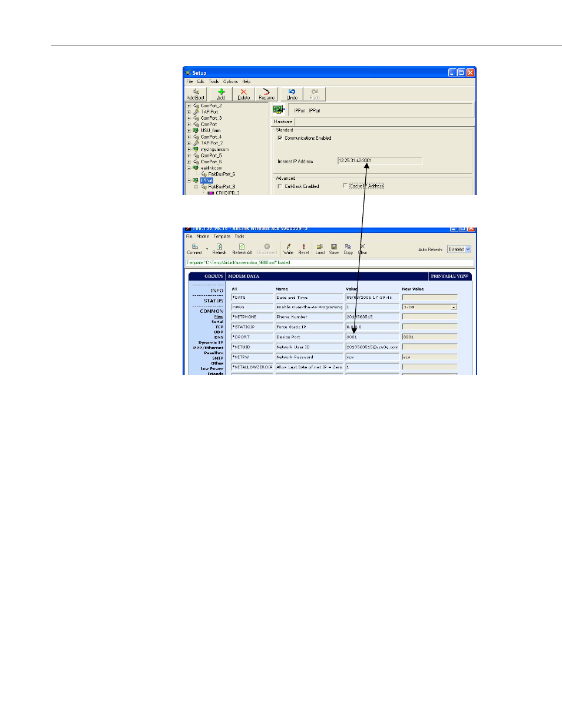This screenshot has width=562, height=728.
Task: Toggle Cache IP Address checkbox
Action: pyautogui.click(x=345, y=186)
